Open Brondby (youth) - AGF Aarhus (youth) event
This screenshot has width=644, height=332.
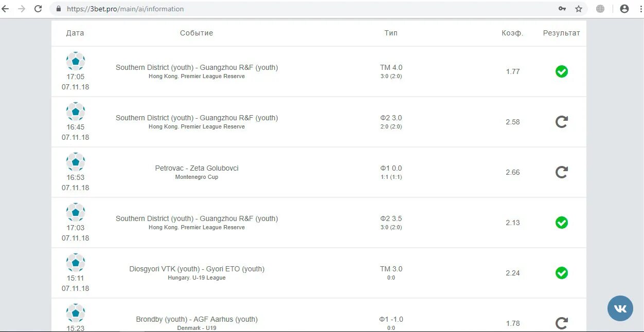coord(197,319)
